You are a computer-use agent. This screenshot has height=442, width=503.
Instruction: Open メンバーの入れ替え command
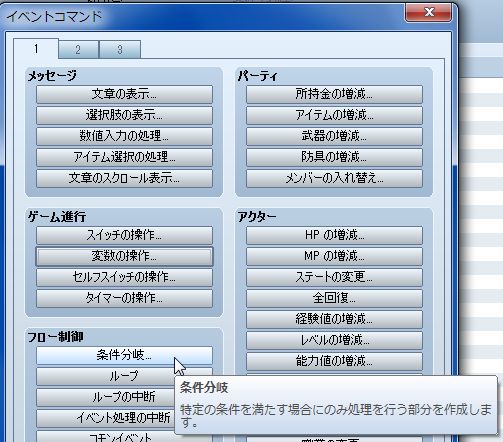pos(334,178)
